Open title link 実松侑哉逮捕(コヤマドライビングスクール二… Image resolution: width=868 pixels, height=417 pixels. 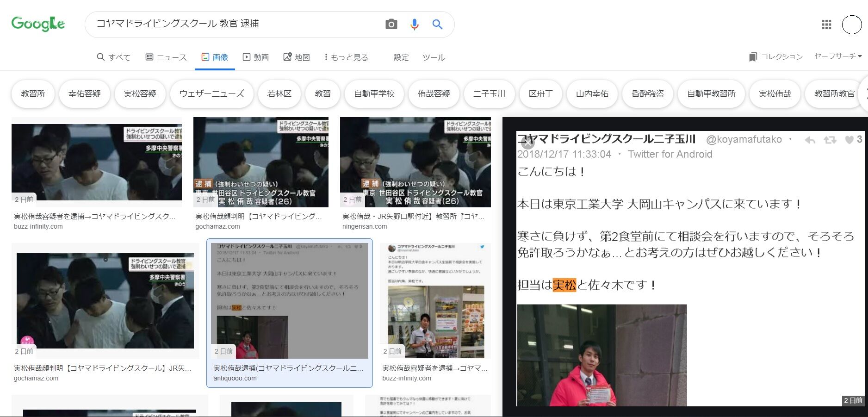[288, 368]
